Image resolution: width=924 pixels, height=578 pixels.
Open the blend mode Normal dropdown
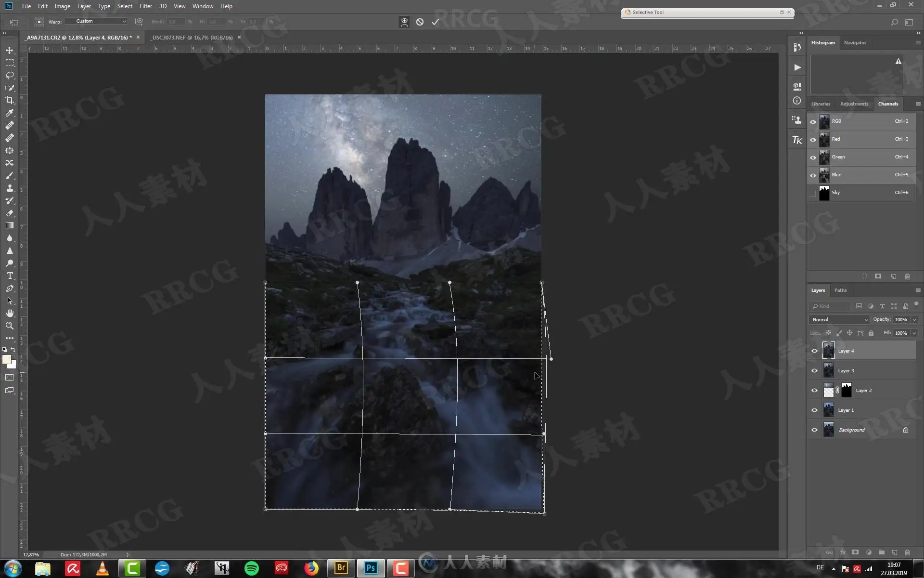[839, 320]
